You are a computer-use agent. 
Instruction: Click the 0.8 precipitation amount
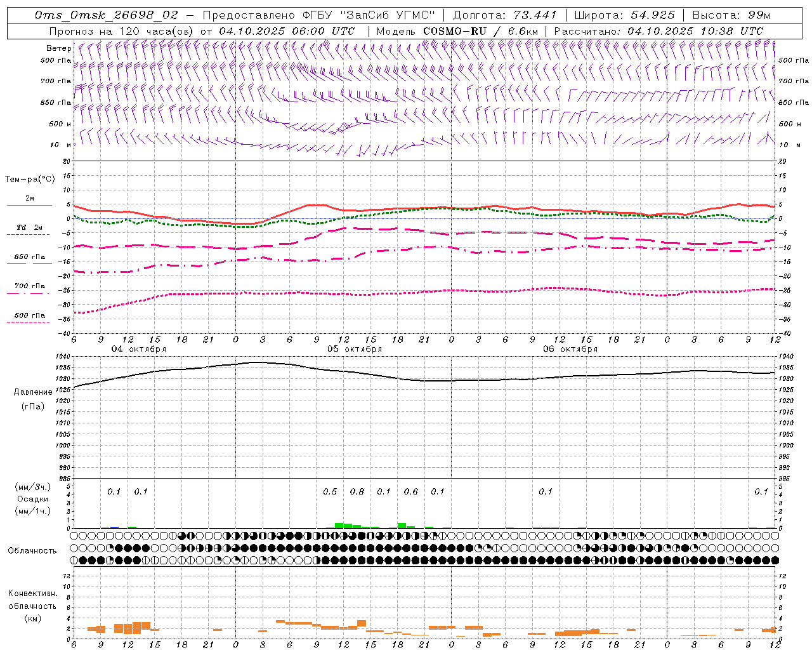tap(357, 492)
